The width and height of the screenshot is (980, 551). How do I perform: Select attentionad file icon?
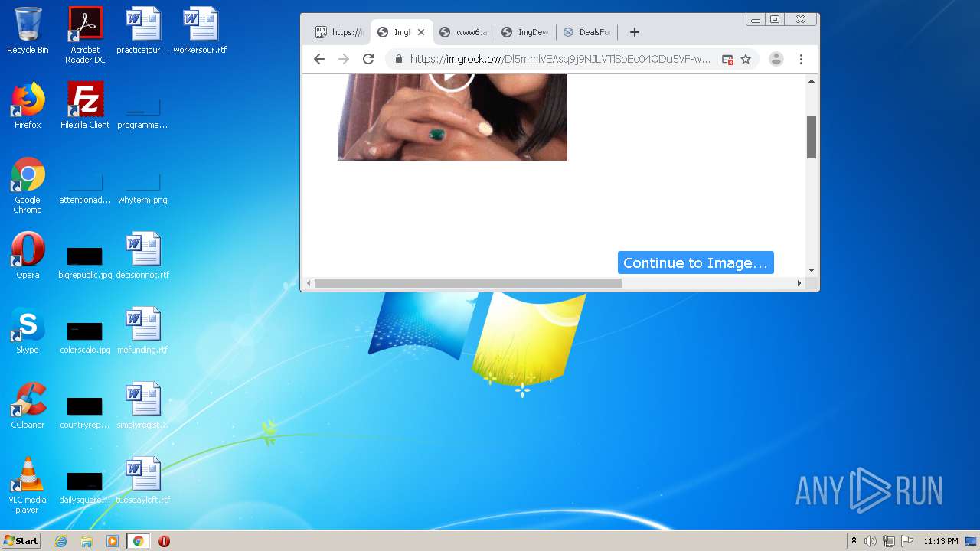click(85, 188)
